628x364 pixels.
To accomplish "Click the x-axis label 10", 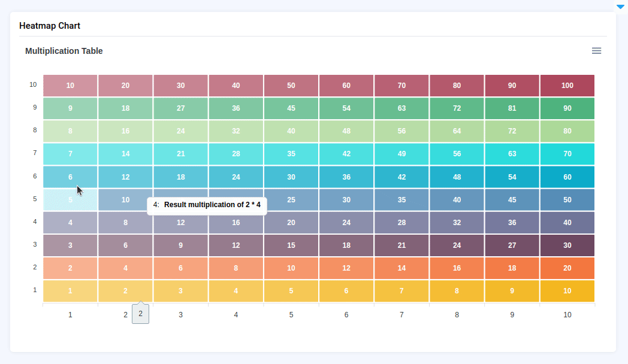I will pyautogui.click(x=567, y=315).
